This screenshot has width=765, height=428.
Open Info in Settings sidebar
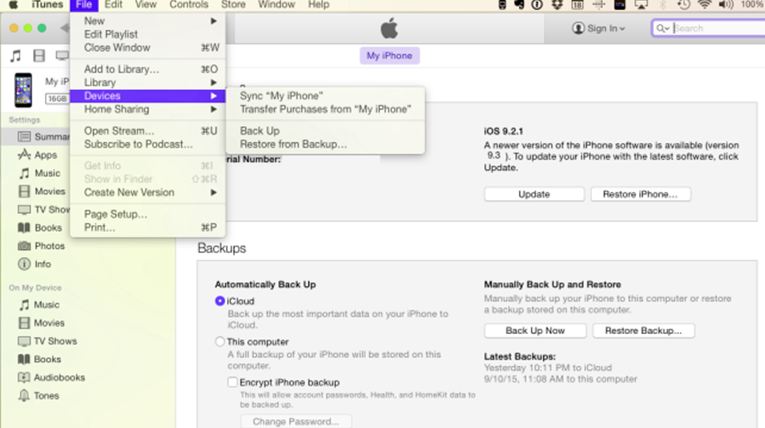click(x=35, y=264)
